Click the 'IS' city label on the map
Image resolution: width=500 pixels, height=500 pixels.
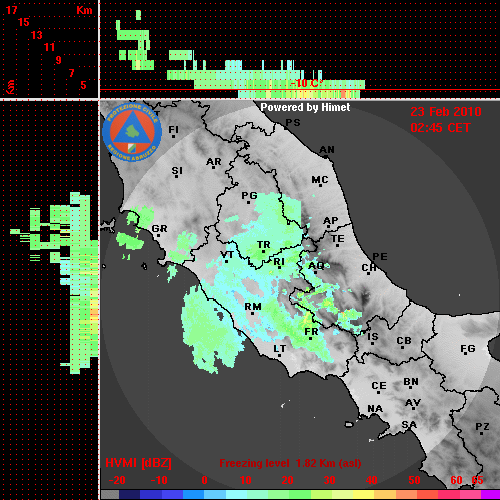[x=373, y=337]
